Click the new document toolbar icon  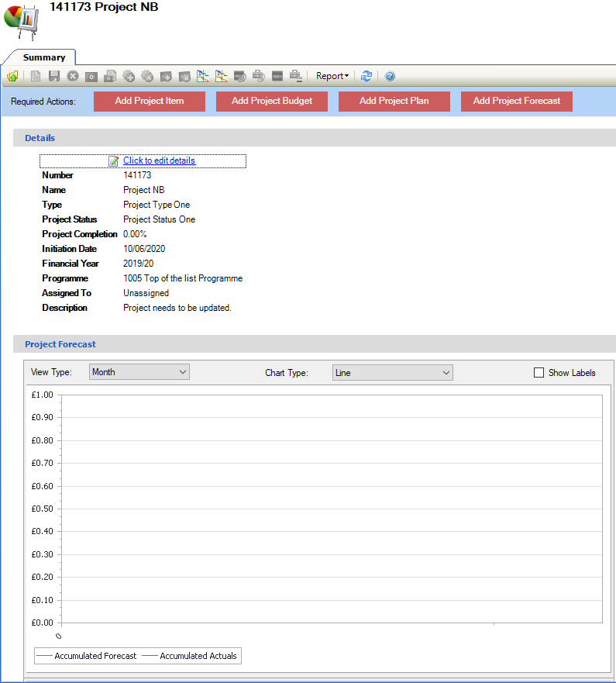[x=36, y=76]
